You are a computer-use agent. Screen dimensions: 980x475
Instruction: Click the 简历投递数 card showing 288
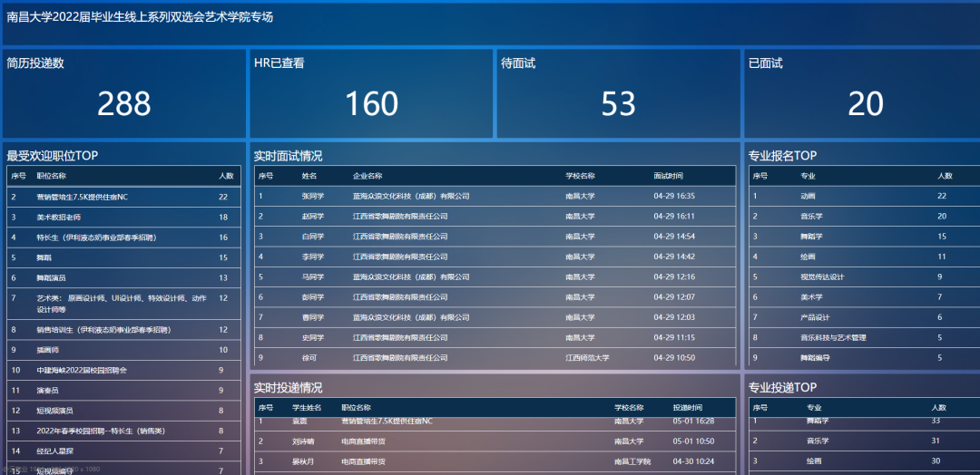click(123, 94)
